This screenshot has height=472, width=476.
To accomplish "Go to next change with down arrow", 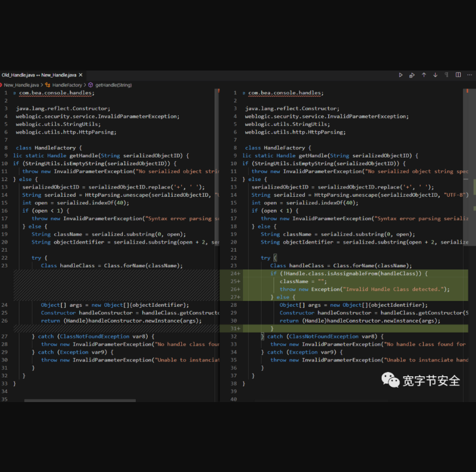I will click(435, 75).
